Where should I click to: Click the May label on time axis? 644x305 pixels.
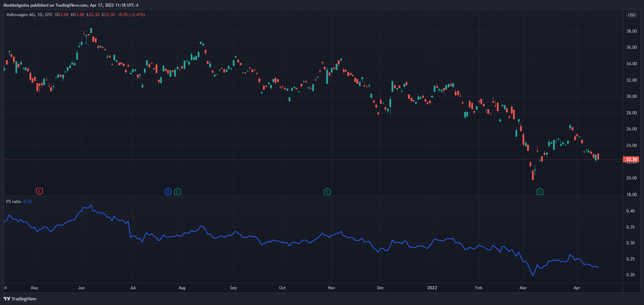click(35, 288)
